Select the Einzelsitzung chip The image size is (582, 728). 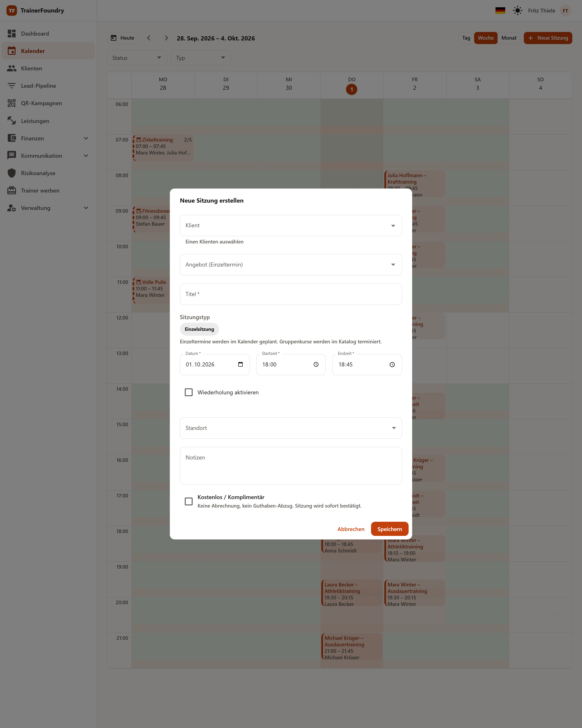[199, 329]
